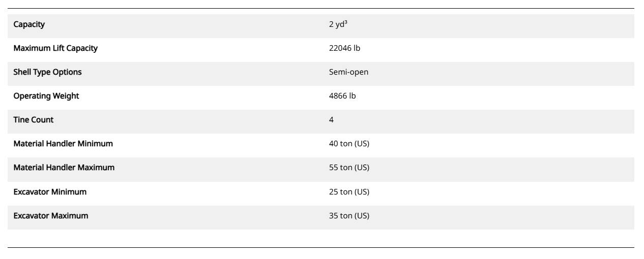The height and width of the screenshot is (259, 644).
Task: Click the Maximum Lift Capacity label
Action: coord(55,48)
